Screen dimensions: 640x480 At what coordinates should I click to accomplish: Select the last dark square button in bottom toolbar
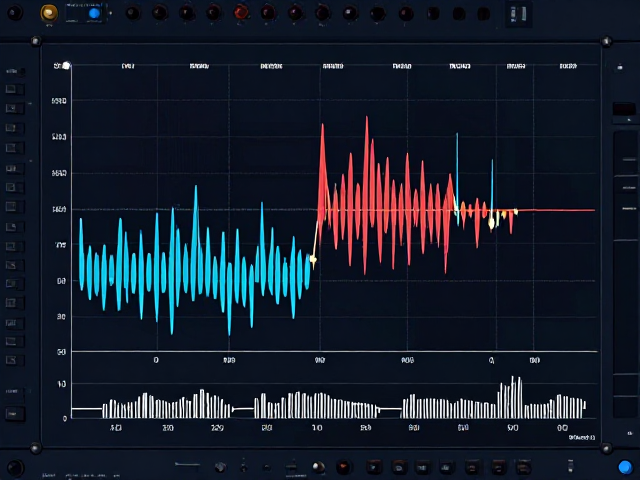pyautogui.click(x=523, y=466)
